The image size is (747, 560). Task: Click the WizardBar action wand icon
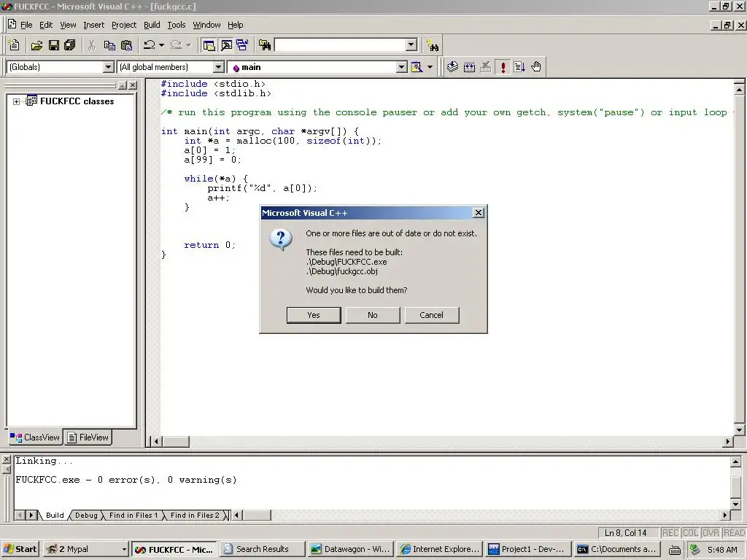[x=417, y=67]
